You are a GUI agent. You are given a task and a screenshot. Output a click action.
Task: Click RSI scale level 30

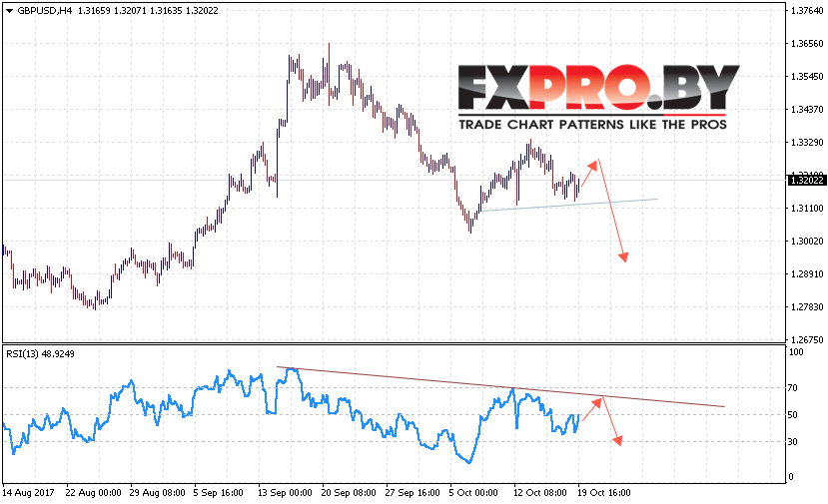click(793, 442)
